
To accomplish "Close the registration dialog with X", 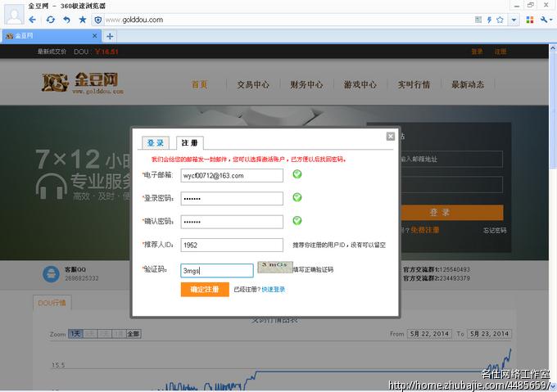I will coord(391,136).
